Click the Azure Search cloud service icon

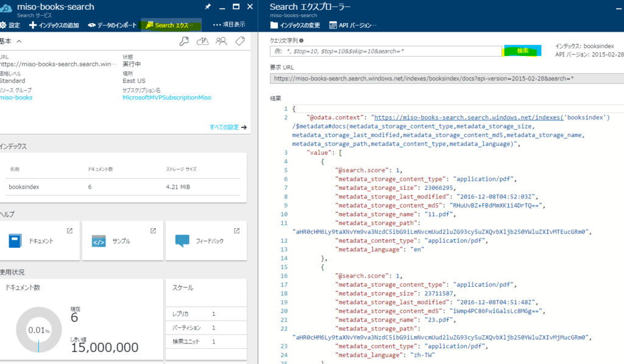(6, 9)
